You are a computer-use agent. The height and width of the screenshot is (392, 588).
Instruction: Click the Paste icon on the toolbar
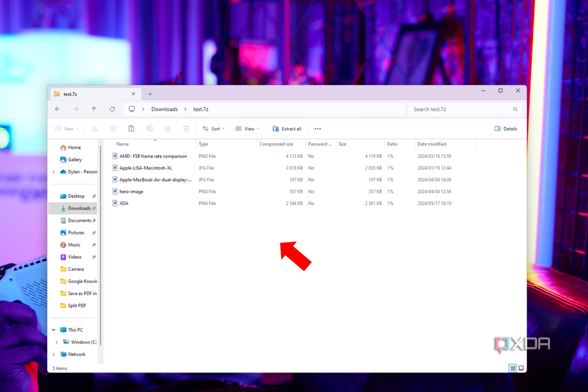pyautogui.click(x=131, y=129)
